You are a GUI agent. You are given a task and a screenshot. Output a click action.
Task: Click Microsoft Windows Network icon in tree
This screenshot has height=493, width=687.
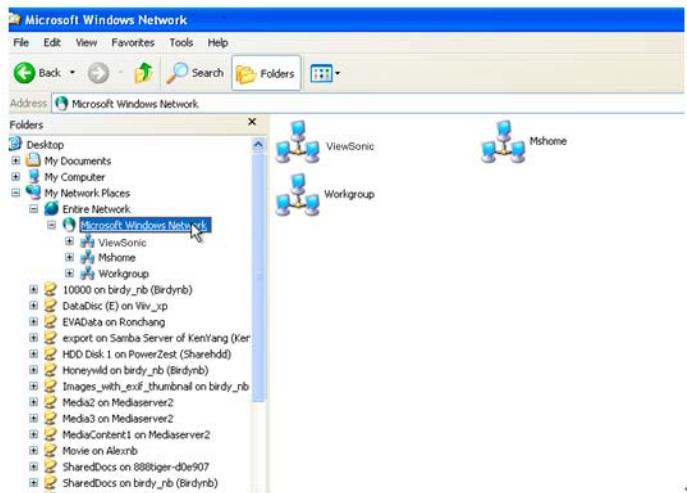(x=69, y=225)
